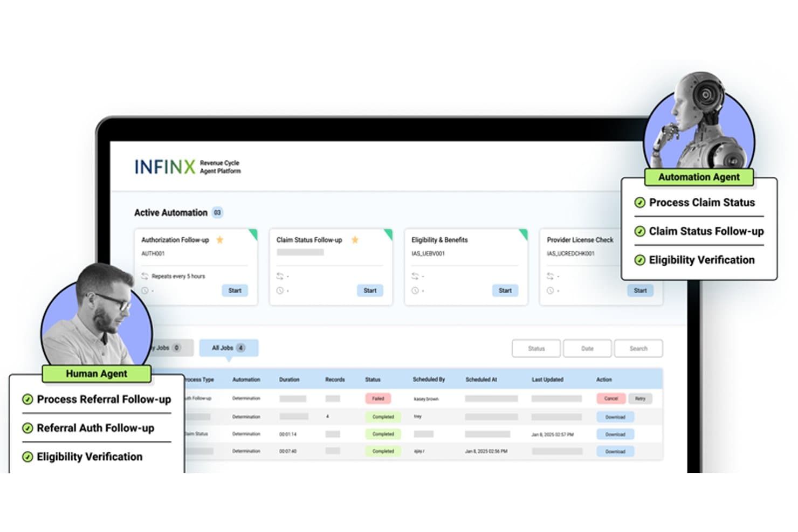The width and height of the screenshot is (798, 532).
Task: Switch to the All Jobs tab
Action: (229, 348)
